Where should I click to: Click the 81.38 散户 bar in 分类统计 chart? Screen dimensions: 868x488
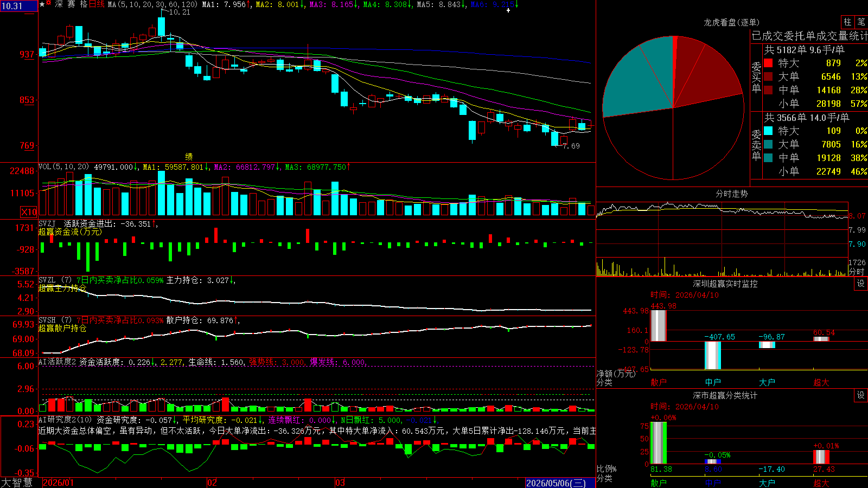coord(659,443)
